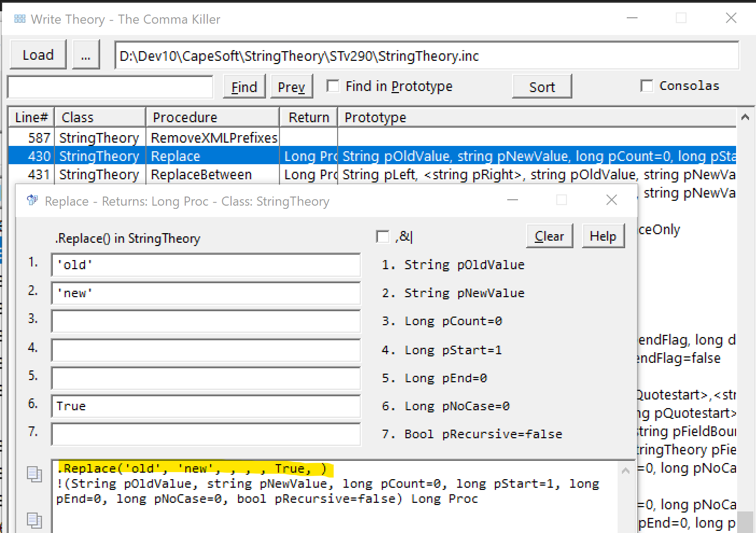Toggle the Consolas font checkbox
This screenshot has width=756, height=533.
647,86
